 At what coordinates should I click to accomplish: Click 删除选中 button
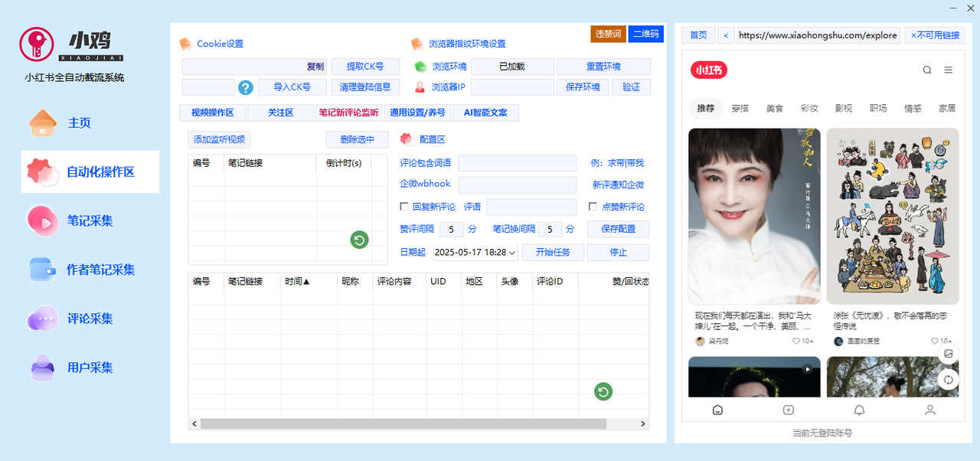tap(358, 139)
